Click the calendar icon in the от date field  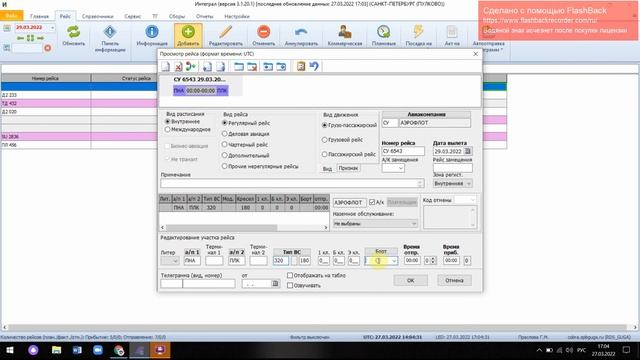[x=275, y=283]
